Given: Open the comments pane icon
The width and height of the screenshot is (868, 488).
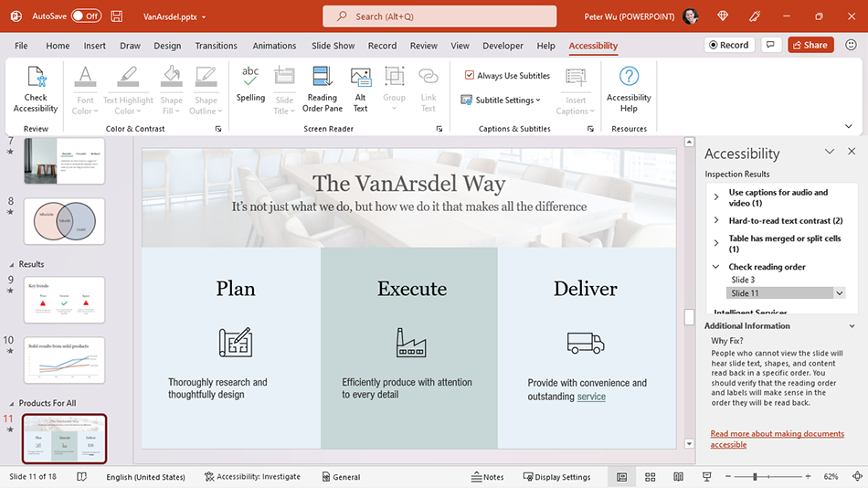Looking at the screenshot, I should click(x=770, y=45).
